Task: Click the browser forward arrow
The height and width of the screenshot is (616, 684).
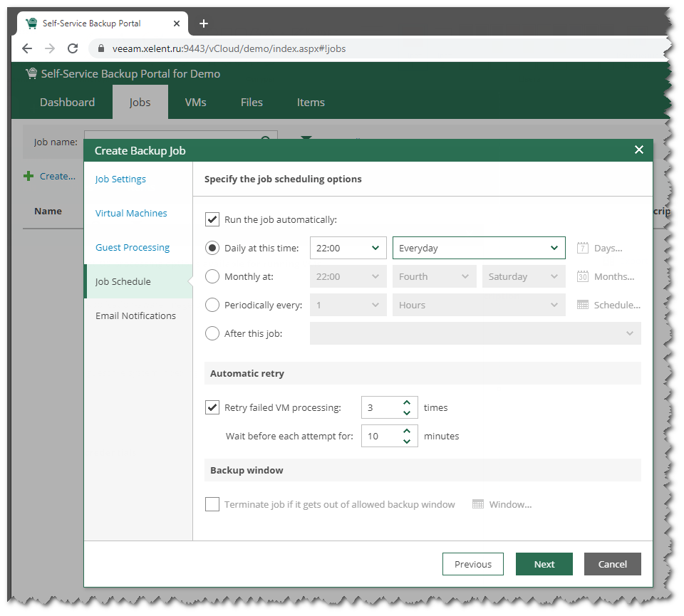Action: point(50,48)
